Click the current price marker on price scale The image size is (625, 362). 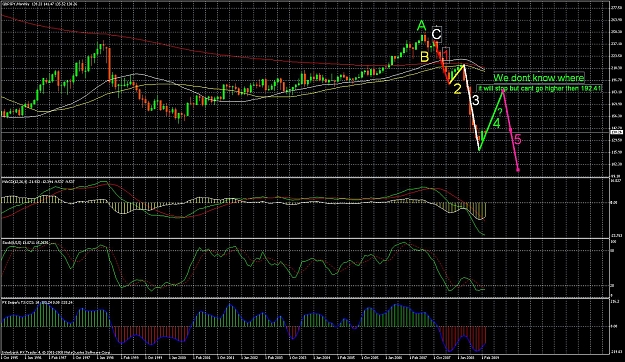tap(616, 132)
